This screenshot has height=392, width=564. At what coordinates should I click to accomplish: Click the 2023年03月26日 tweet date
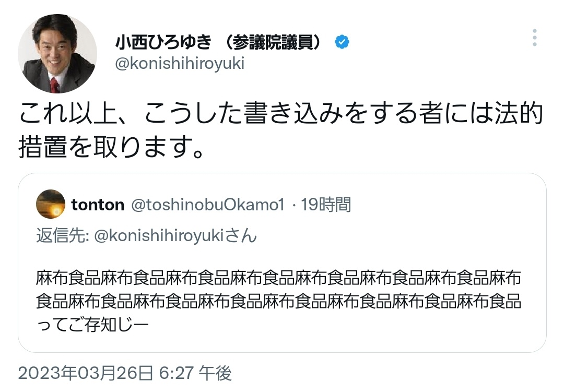tap(86, 373)
